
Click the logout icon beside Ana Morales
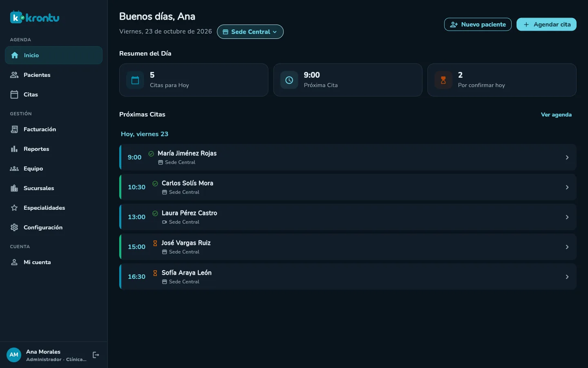pyautogui.click(x=96, y=355)
